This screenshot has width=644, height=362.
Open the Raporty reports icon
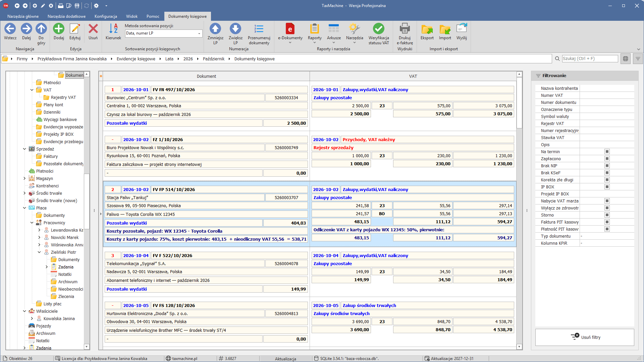point(315,29)
